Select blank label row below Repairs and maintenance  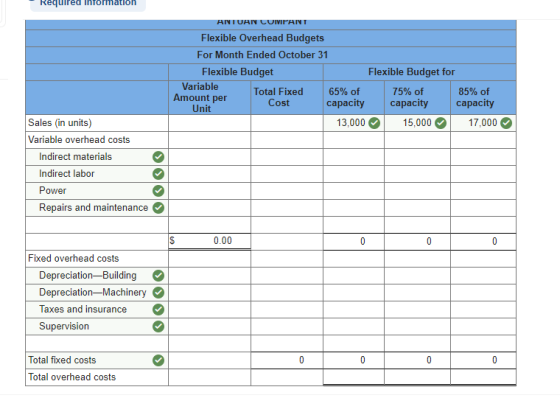tap(97, 225)
